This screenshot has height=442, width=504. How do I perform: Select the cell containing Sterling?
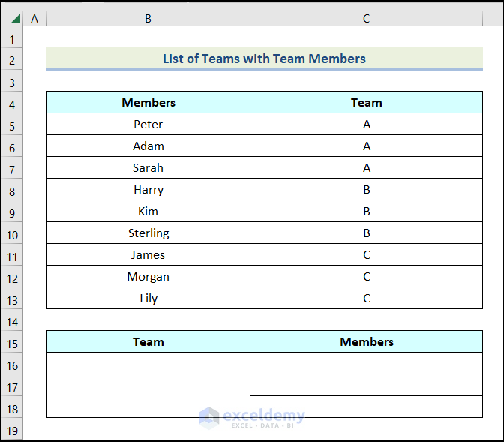pyautogui.click(x=148, y=233)
